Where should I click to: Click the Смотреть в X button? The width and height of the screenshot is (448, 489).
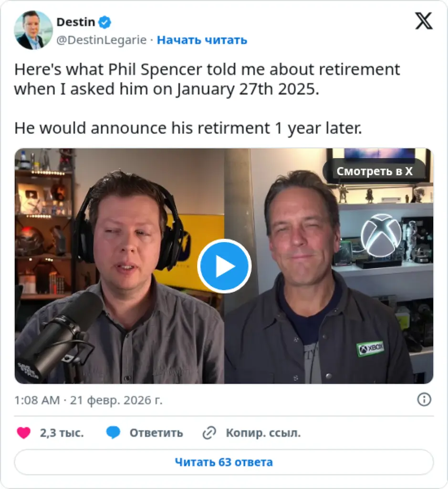[375, 171]
